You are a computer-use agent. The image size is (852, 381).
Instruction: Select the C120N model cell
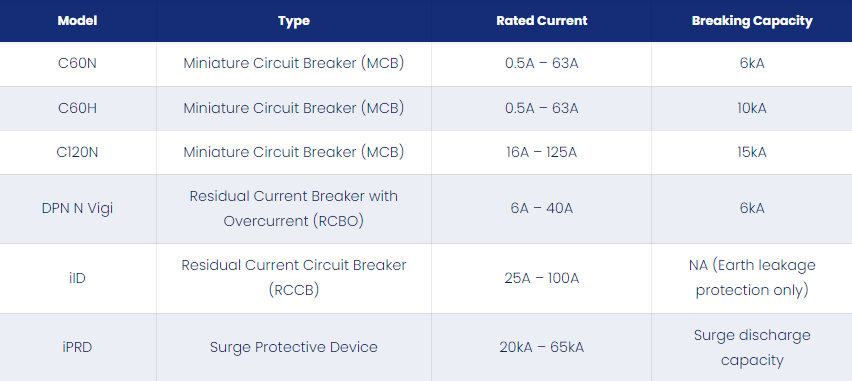[78, 153]
